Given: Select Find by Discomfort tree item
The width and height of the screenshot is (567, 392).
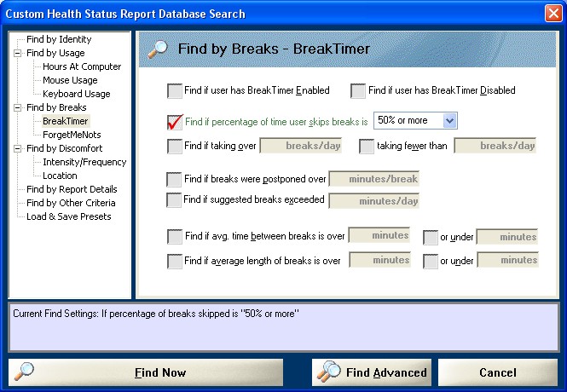Looking at the screenshot, I should point(64,148).
